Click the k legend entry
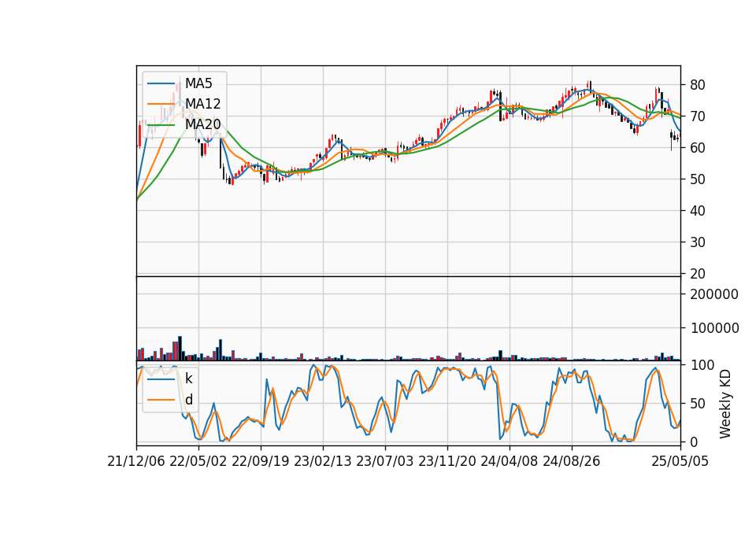Image resolution: width=756 pixels, height=543 pixels. 188,379
